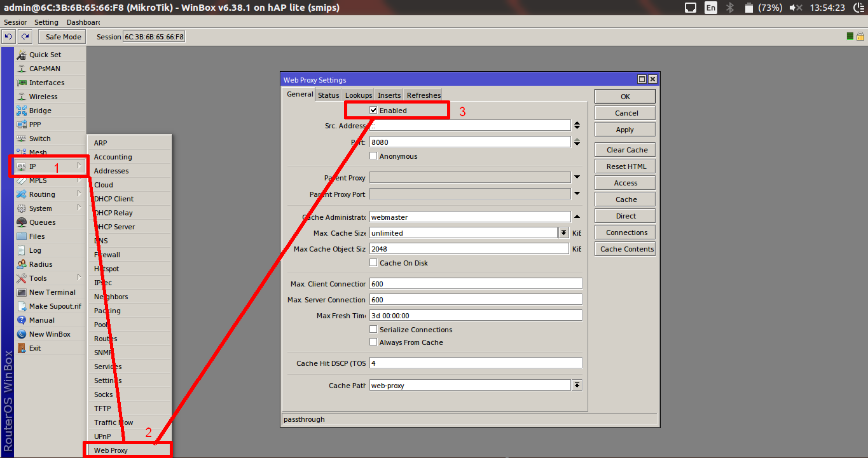This screenshot has width=868, height=458.
Task: Toggle Safe Mode button
Action: pyautogui.click(x=62, y=37)
